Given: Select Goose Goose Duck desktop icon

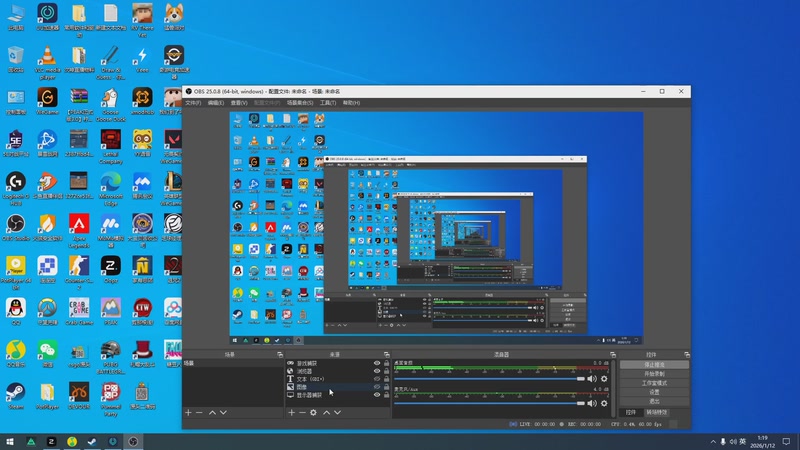Looking at the screenshot, I should [111, 105].
